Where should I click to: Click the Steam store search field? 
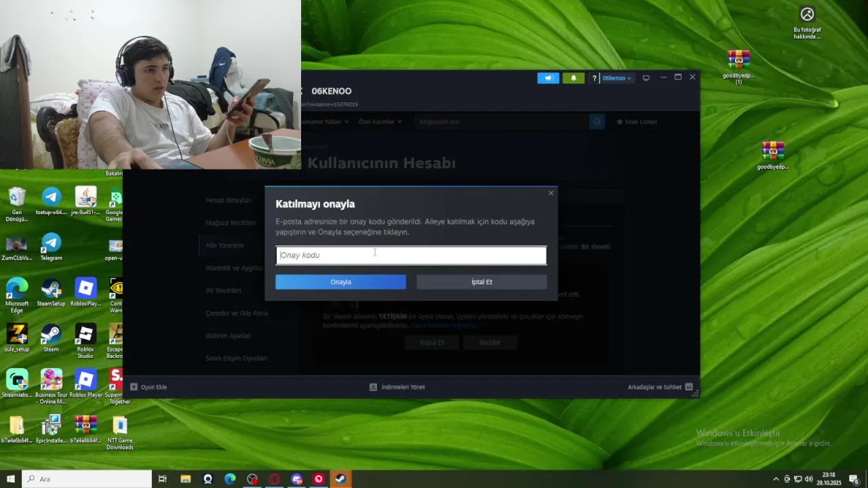point(502,122)
